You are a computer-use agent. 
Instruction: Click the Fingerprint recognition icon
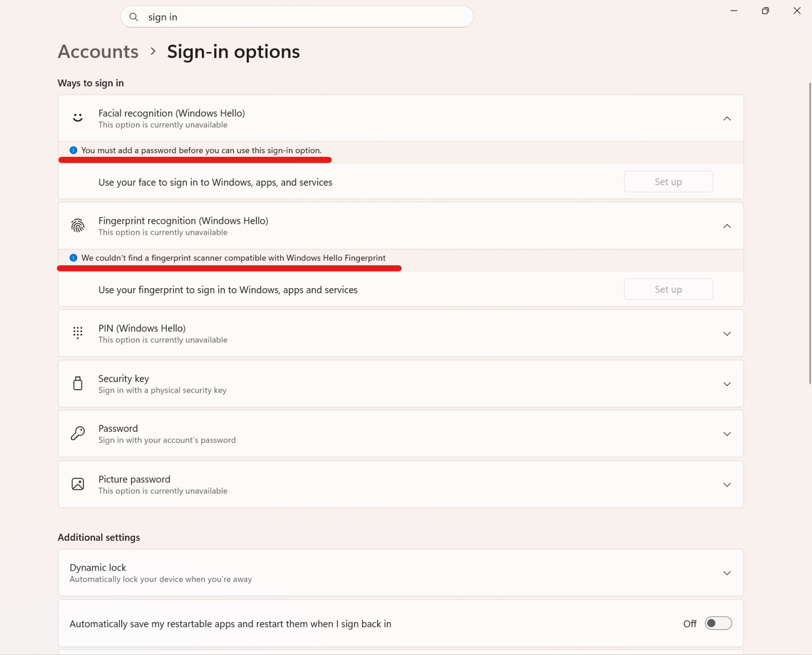pyautogui.click(x=78, y=226)
